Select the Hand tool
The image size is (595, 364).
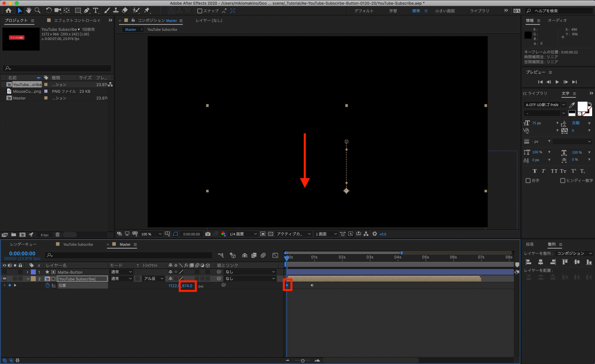pyautogui.click(x=29, y=10)
